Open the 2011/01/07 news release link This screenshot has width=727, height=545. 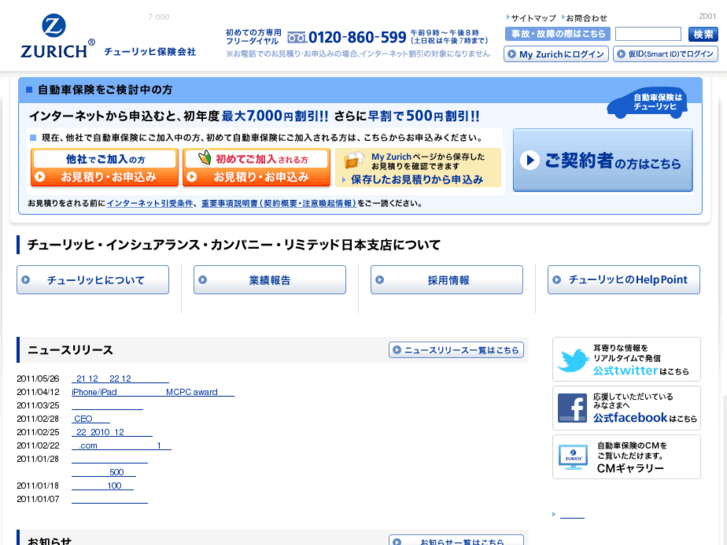click(109, 499)
